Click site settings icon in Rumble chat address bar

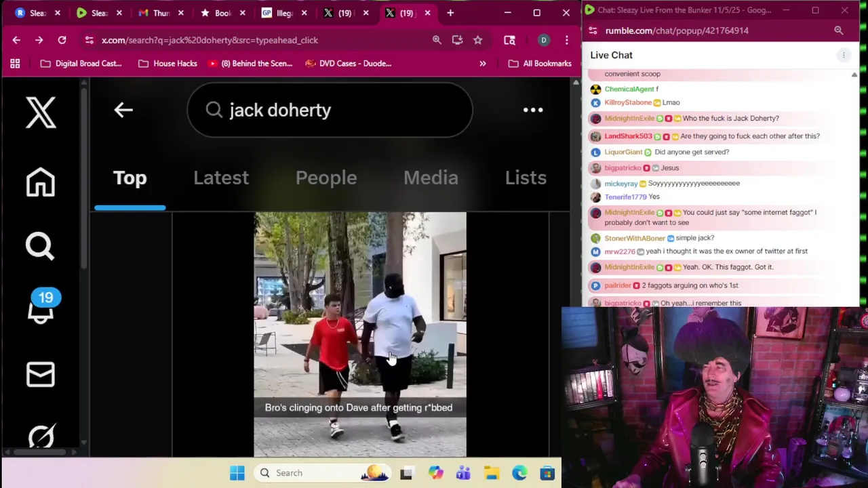coord(593,30)
